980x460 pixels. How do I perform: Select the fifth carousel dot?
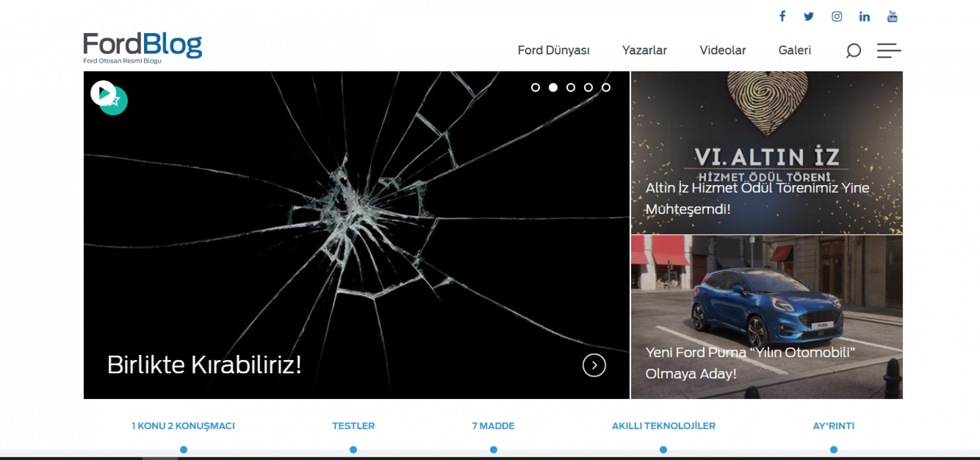point(606,88)
